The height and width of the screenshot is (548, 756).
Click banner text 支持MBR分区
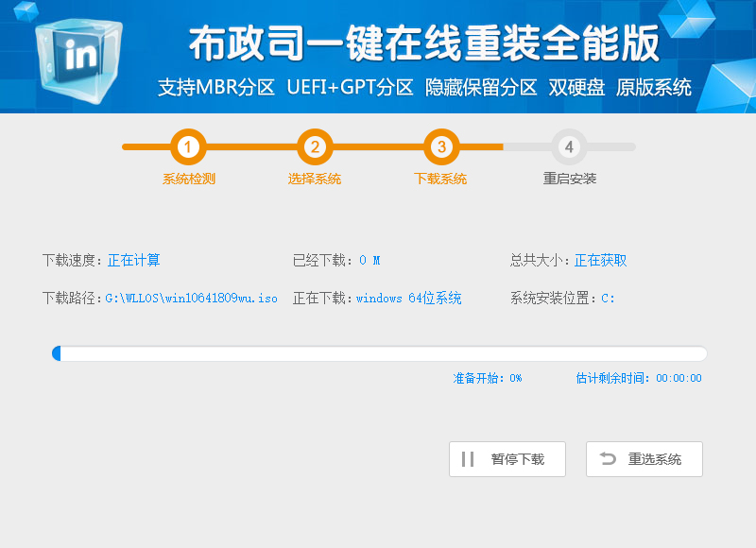tap(216, 87)
